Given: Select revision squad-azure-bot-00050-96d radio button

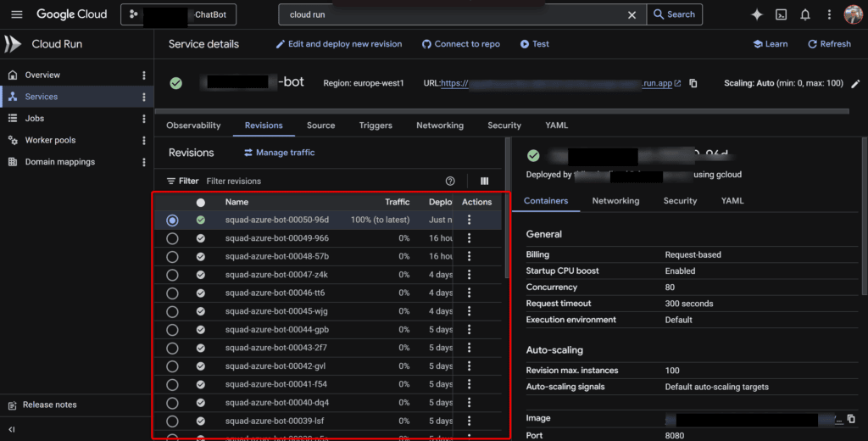Looking at the screenshot, I should click(172, 220).
